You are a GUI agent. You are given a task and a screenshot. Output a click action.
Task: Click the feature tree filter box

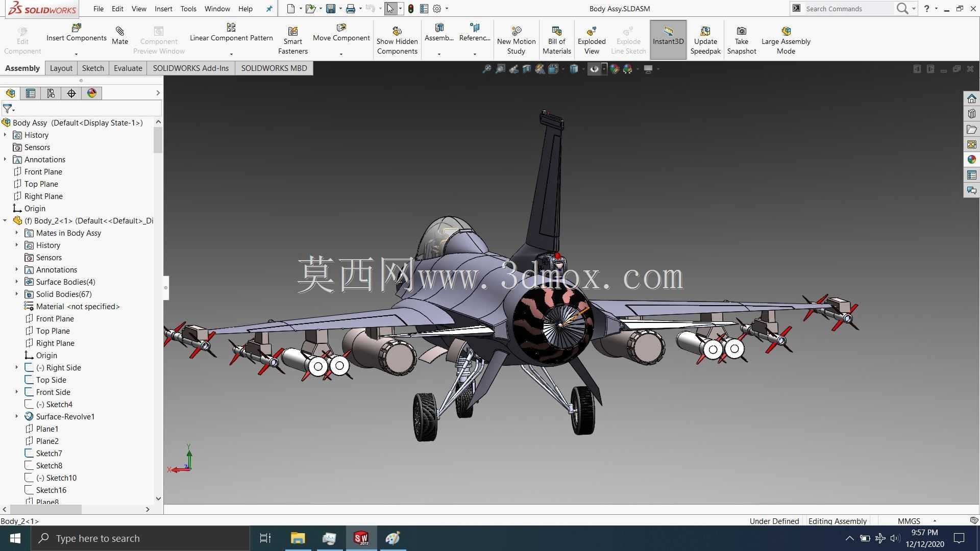[82, 108]
